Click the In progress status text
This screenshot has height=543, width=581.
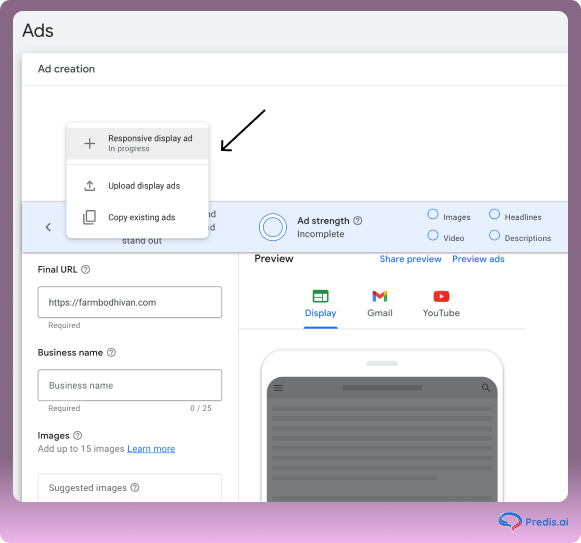129,149
